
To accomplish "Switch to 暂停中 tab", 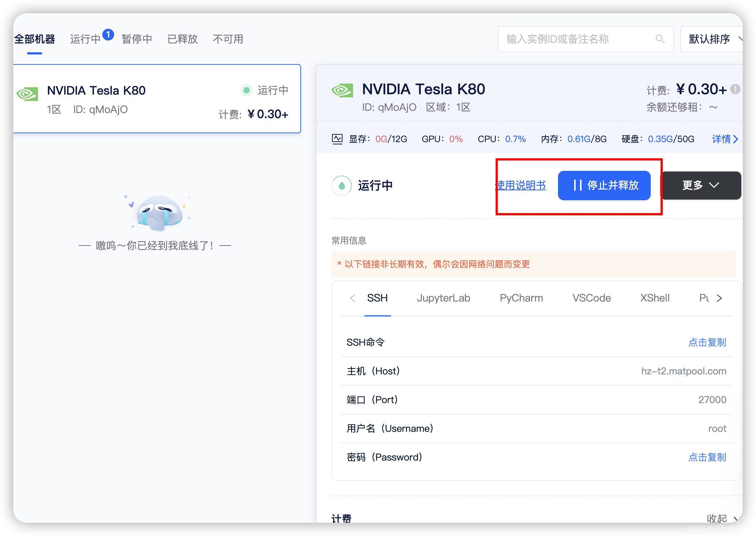I will (x=137, y=39).
